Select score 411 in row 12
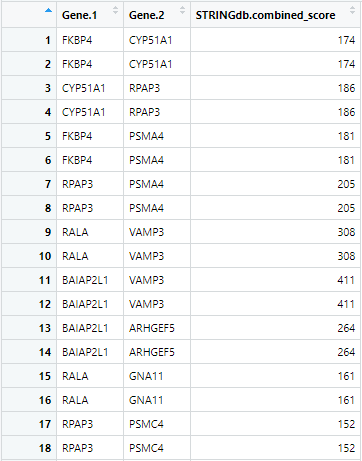 coord(346,304)
